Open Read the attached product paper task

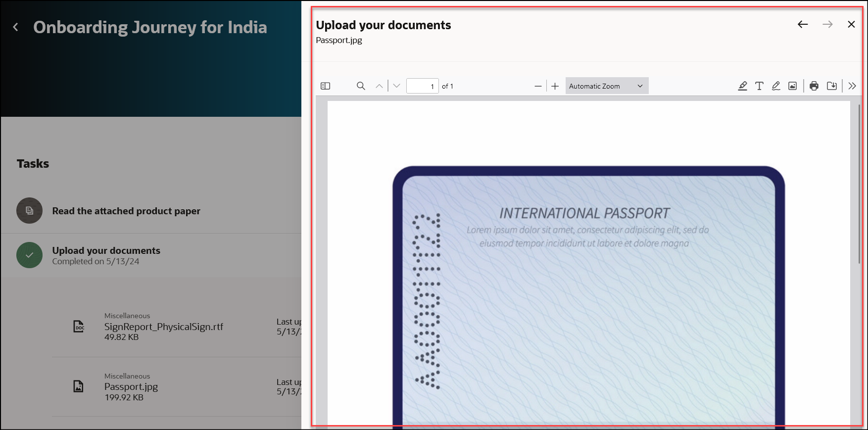(x=126, y=211)
